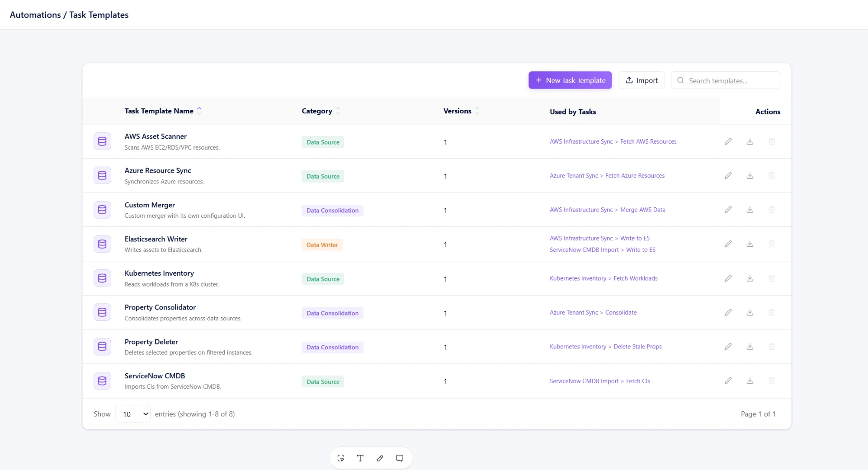The width and height of the screenshot is (868, 470).
Task: Select the element capture tool in bottom toolbar
Action: [341, 458]
